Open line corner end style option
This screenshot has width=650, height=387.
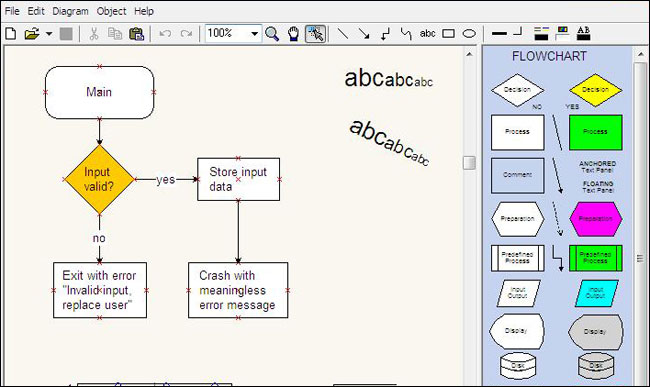(518, 31)
